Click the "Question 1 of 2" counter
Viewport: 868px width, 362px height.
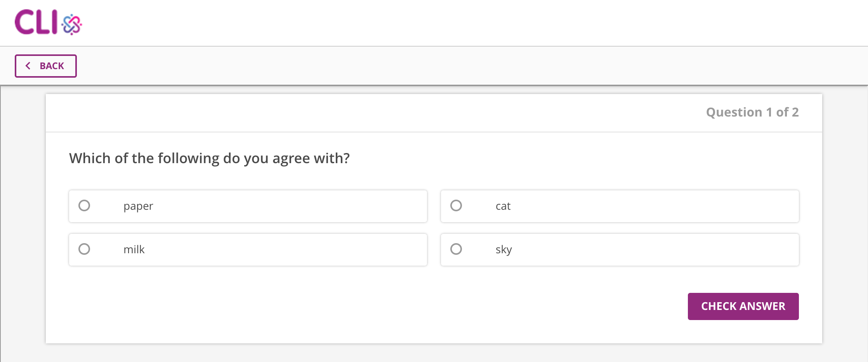coord(752,112)
